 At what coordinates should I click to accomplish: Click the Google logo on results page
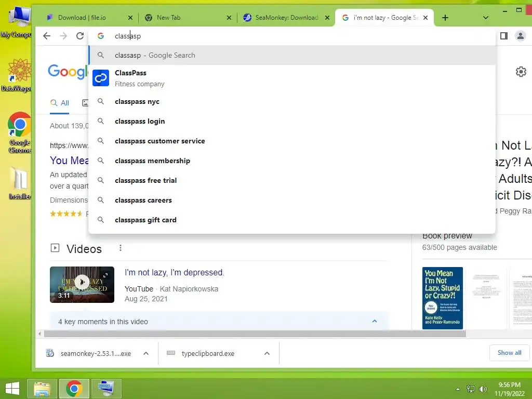tap(68, 72)
